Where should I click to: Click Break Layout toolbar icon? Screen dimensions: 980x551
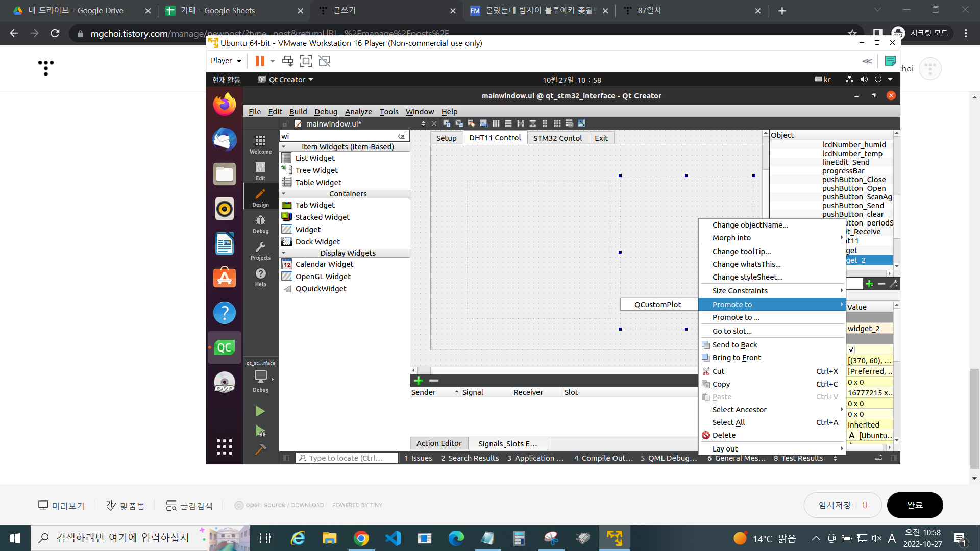[x=569, y=123]
